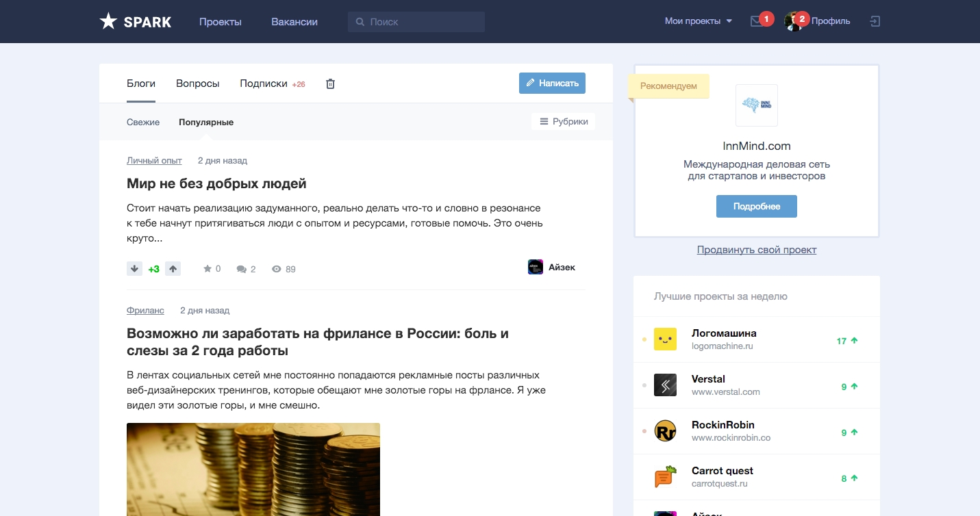
Task: Open the Рубрики categories menu
Action: pos(564,122)
